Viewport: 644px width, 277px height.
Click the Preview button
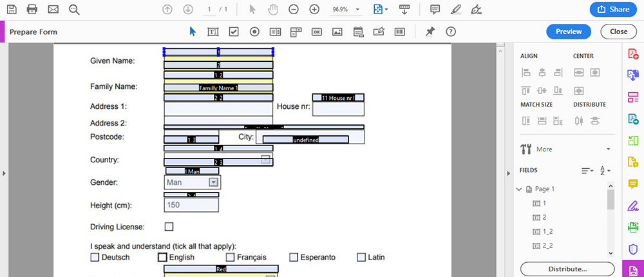point(569,32)
